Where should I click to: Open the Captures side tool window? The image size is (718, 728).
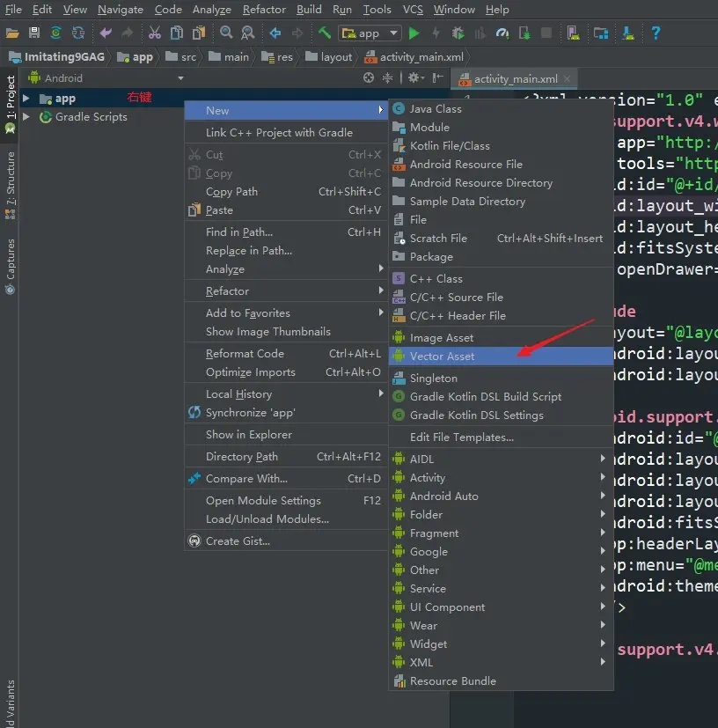coord(10,267)
